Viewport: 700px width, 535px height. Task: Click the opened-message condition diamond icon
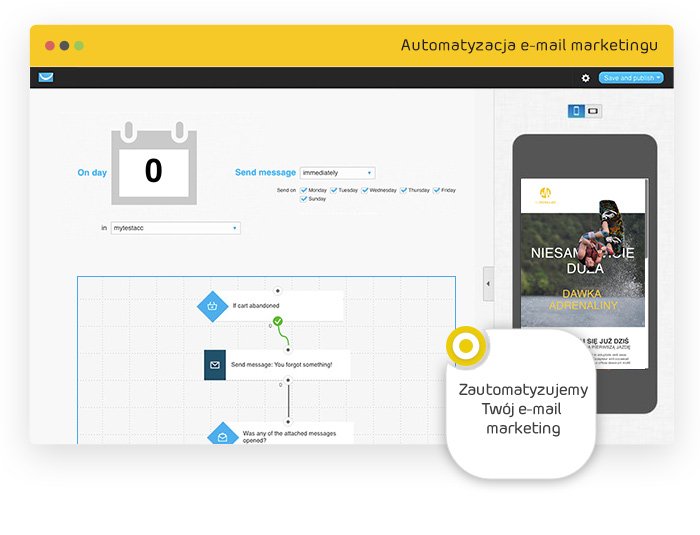click(222, 436)
